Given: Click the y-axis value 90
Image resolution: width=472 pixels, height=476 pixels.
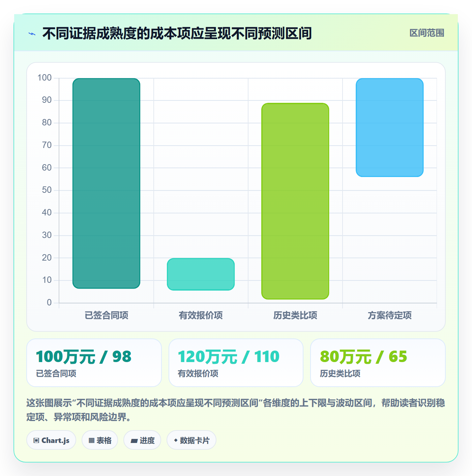Looking at the screenshot, I should click(x=47, y=100).
